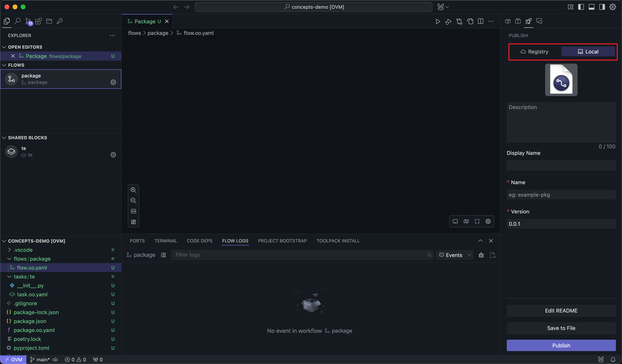This screenshot has width=622, height=364.
Task: Toggle the primary sidebar layout icon
Action: pos(581,7)
